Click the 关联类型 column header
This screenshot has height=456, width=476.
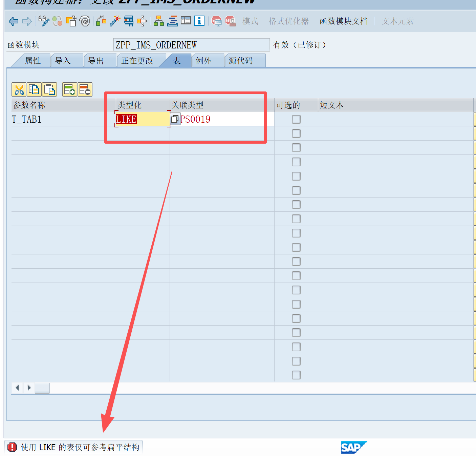tap(222, 105)
